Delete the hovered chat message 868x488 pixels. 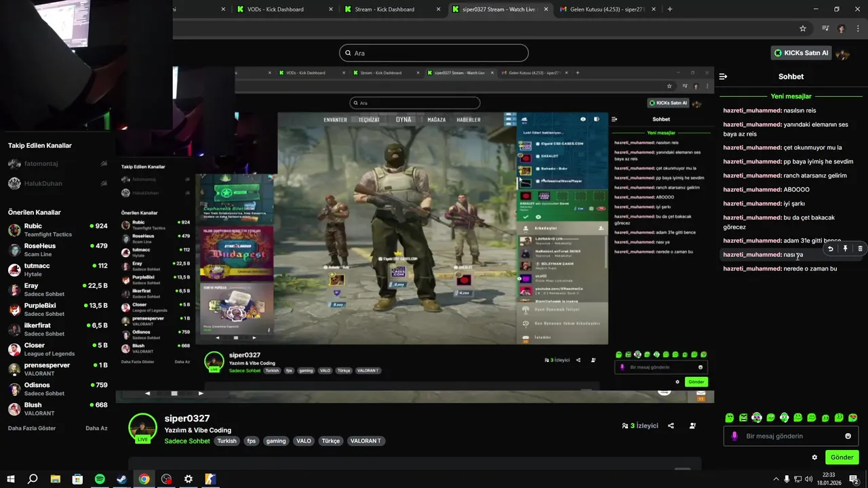860,249
